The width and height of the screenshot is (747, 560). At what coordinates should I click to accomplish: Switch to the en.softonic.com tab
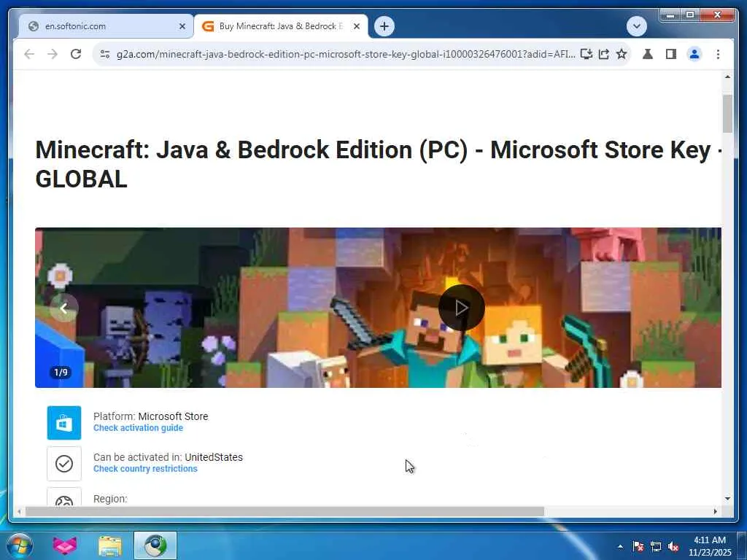106,26
